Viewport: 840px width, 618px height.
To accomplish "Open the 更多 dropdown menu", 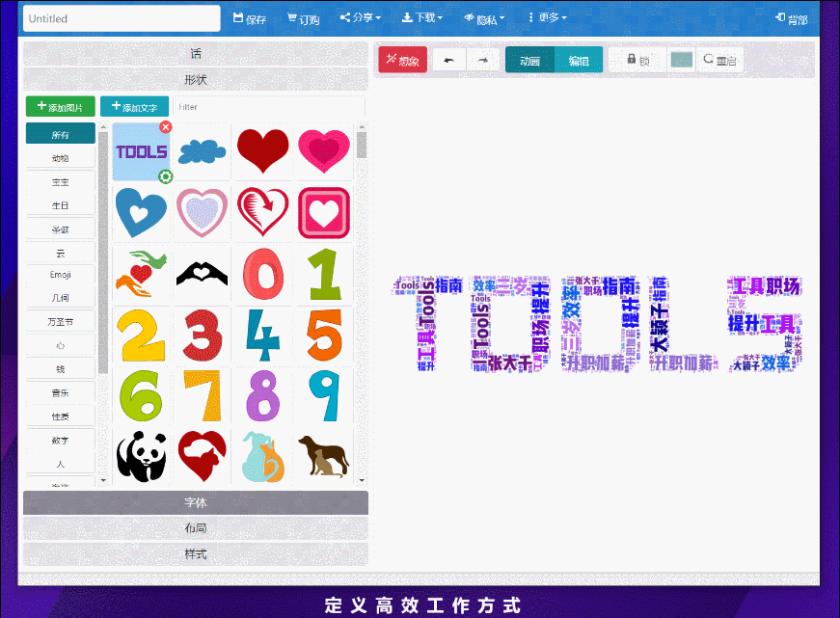I will pos(547,17).
